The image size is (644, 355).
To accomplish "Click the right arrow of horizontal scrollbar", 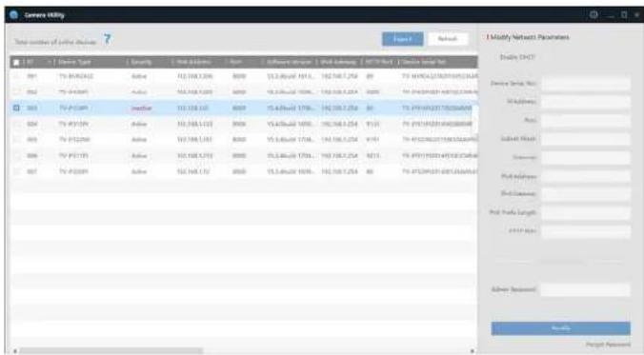I will (473, 351).
